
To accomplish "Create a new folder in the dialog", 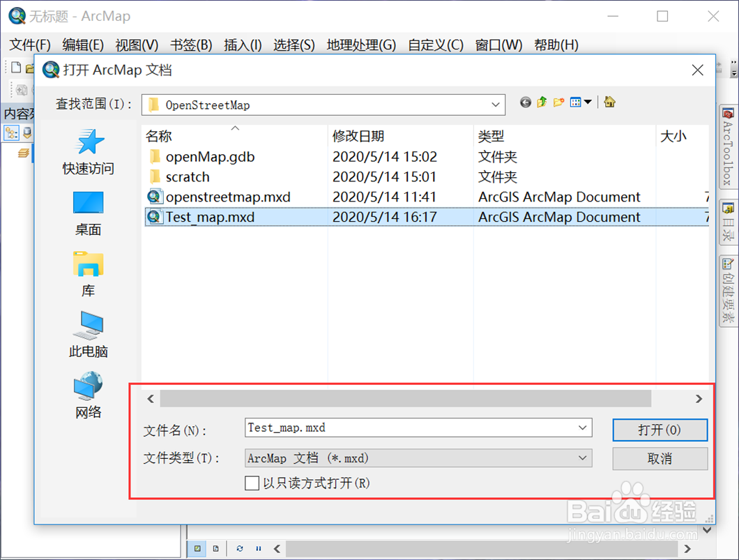I will pyautogui.click(x=558, y=102).
